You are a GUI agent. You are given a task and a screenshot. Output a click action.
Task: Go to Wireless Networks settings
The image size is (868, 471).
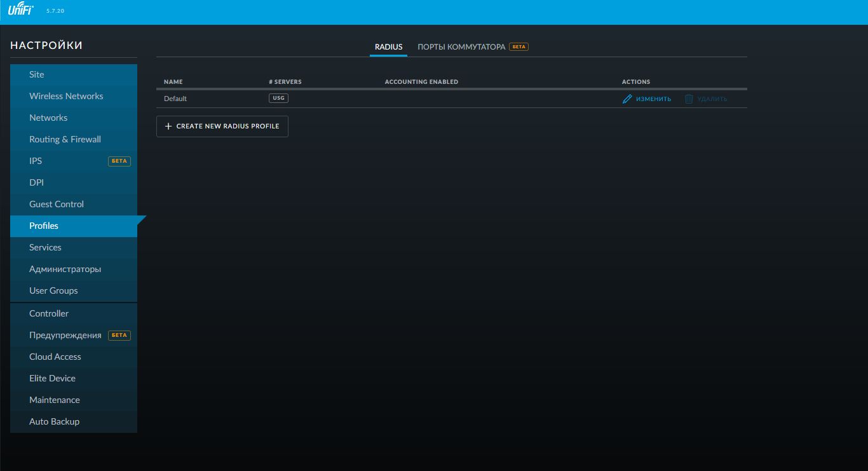[66, 96]
